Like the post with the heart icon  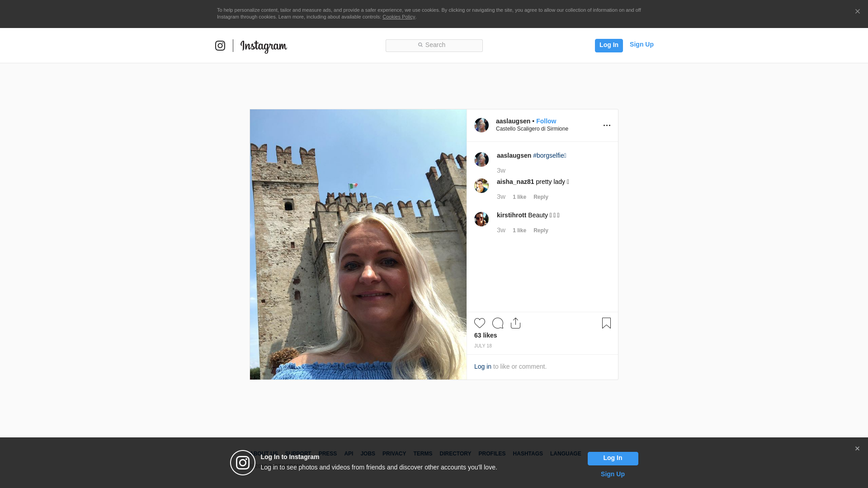(480, 323)
